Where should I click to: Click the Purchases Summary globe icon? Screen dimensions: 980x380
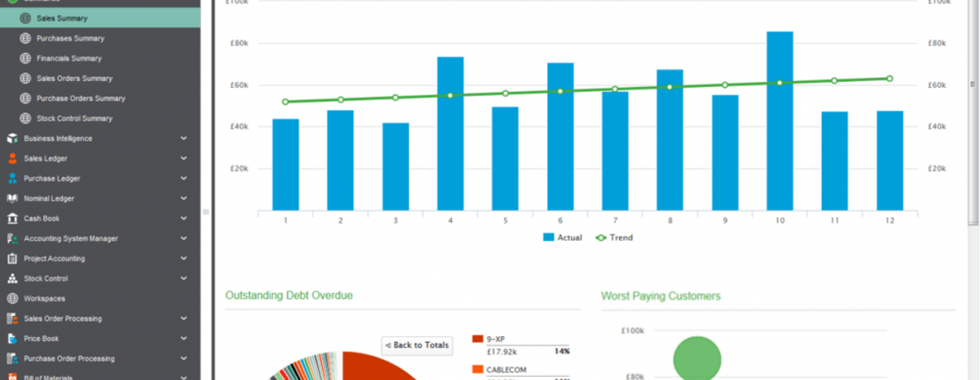click(25, 38)
